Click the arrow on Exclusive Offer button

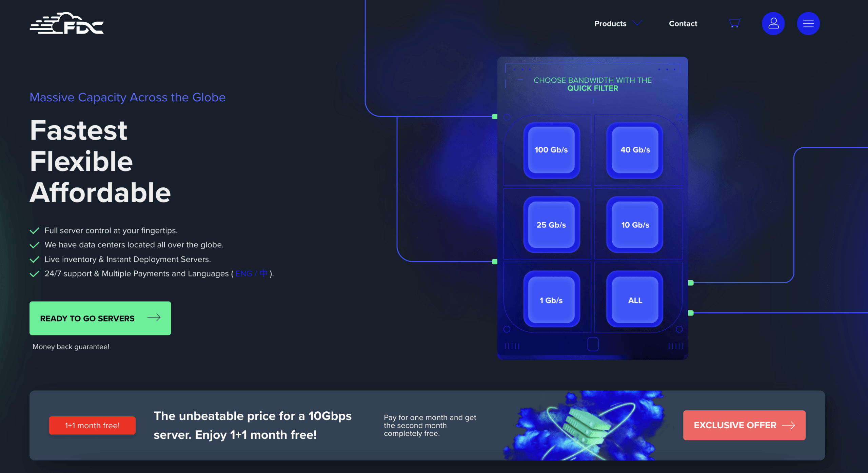coord(788,425)
